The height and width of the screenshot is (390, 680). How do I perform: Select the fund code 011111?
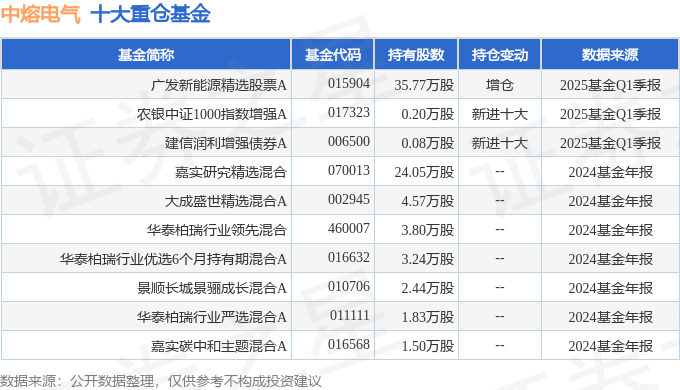(x=350, y=315)
